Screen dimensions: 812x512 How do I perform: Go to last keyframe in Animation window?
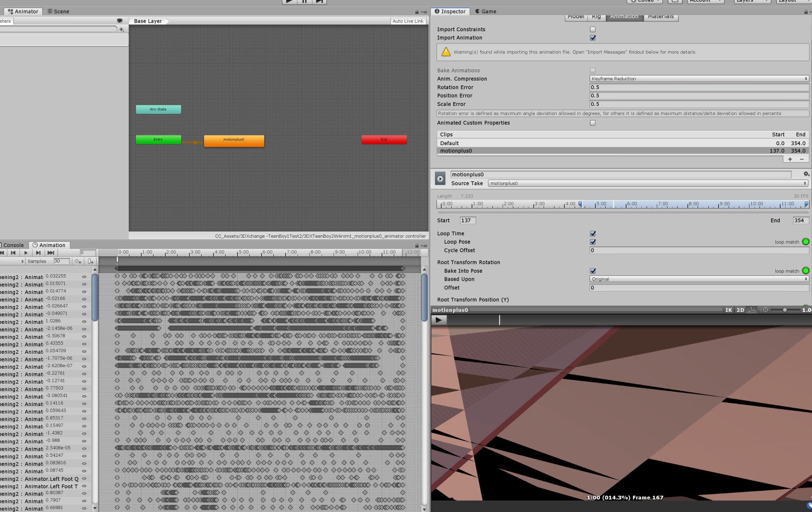pyautogui.click(x=51, y=252)
